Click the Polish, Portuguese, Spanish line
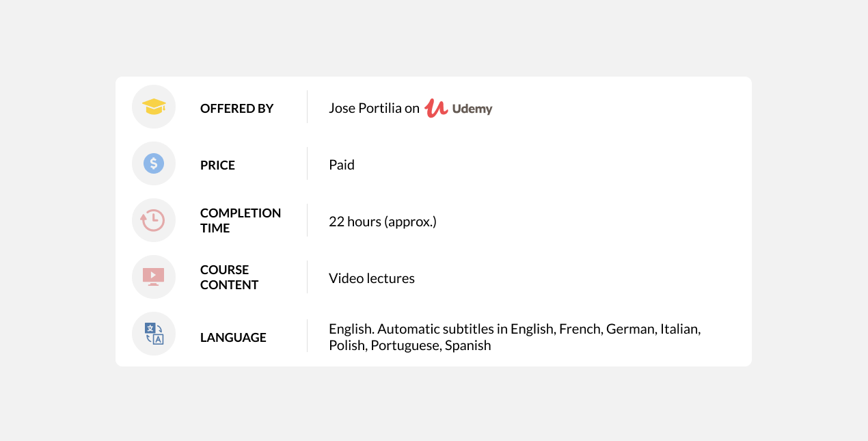The width and height of the screenshot is (868, 441). click(409, 345)
